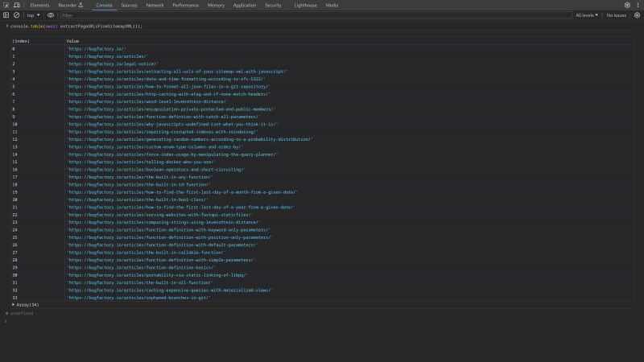Click the http-caching-with-etag URL value

(x=168, y=94)
